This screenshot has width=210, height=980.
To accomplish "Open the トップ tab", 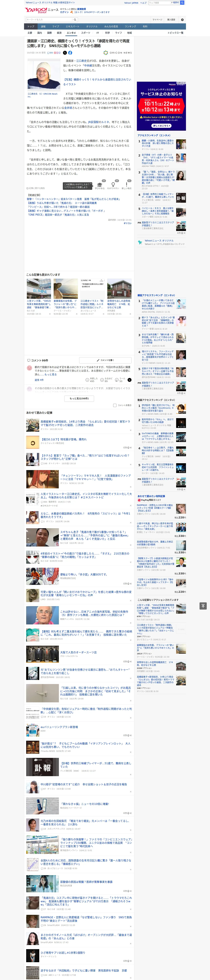I will (x=31, y=27).
